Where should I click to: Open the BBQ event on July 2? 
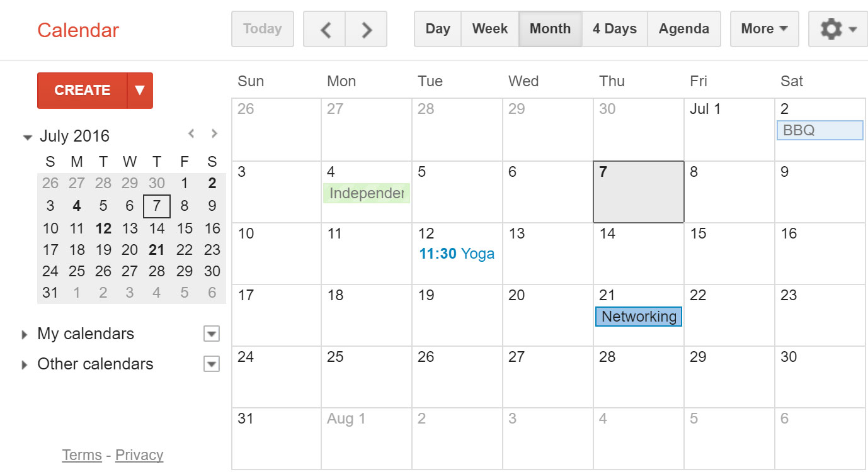819,130
